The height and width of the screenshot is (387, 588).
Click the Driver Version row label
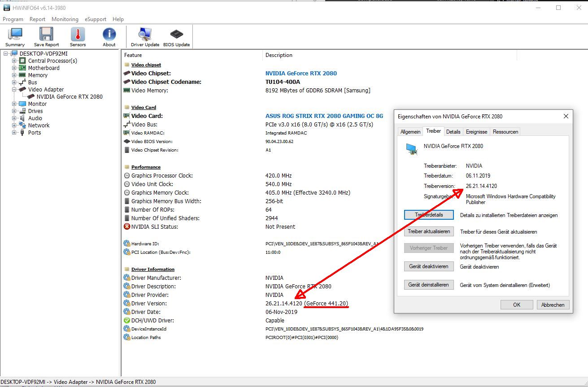click(x=149, y=303)
